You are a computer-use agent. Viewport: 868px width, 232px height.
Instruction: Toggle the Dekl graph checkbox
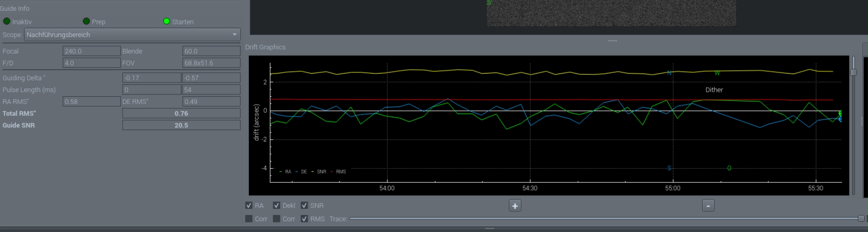click(277, 205)
